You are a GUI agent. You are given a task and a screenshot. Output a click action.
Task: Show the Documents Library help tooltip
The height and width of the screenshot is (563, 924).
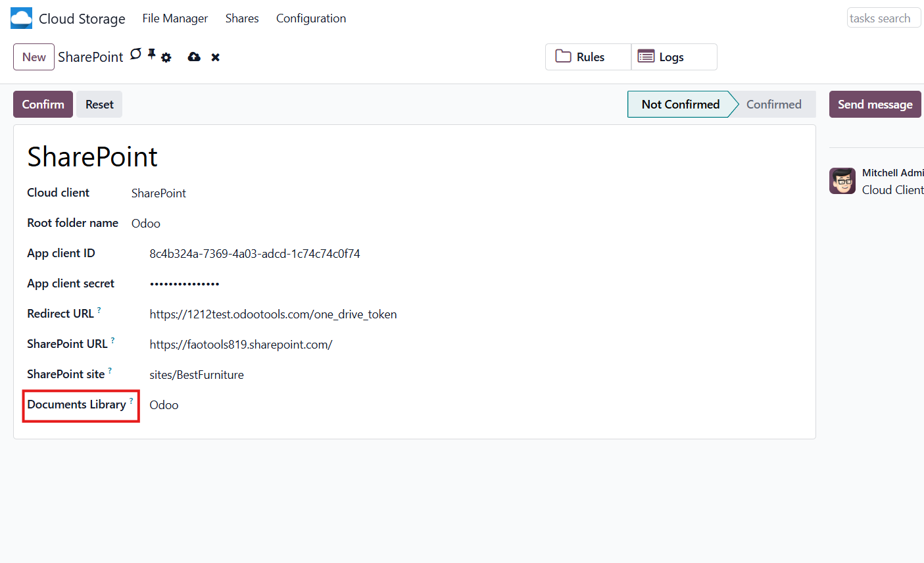(x=131, y=401)
